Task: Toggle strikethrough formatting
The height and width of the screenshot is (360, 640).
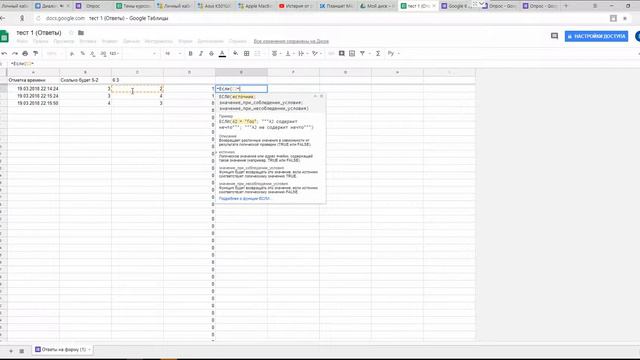Action: 211,53
